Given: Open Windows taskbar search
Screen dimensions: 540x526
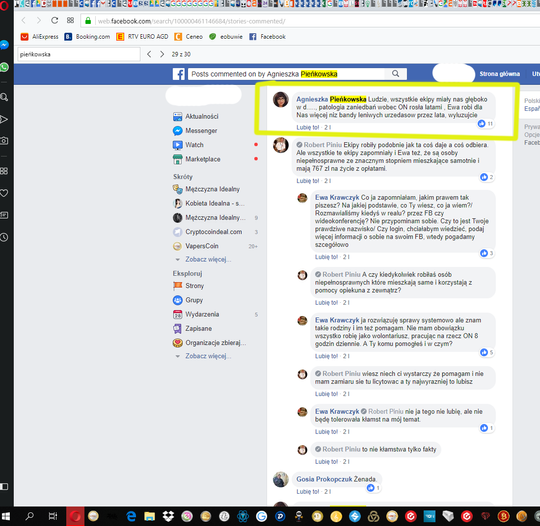Looking at the screenshot, I should [x=30, y=516].
